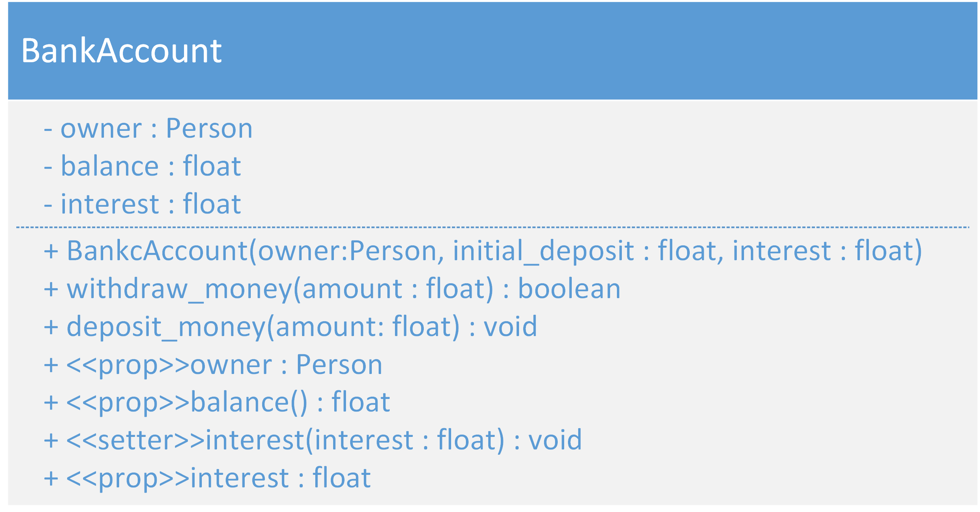This screenshot has width=980, height=512.
Task: Select the BankcAccount constructor line
Action: [483, 251]
